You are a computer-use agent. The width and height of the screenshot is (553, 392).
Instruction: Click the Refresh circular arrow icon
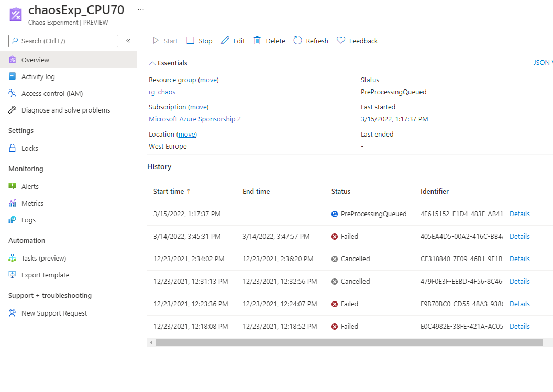click(297, 41)
